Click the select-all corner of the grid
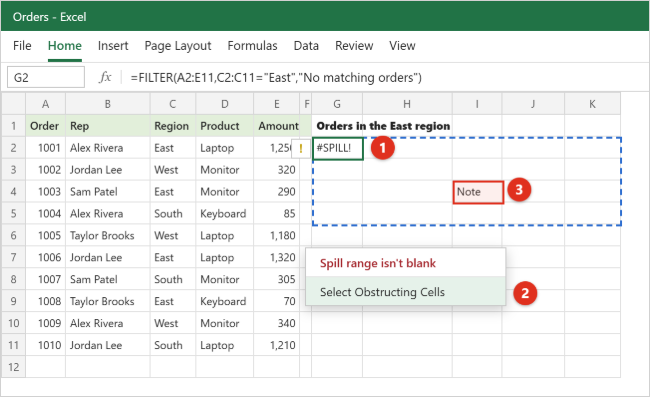This screenshot has width=650, height=397. [14, 104]
